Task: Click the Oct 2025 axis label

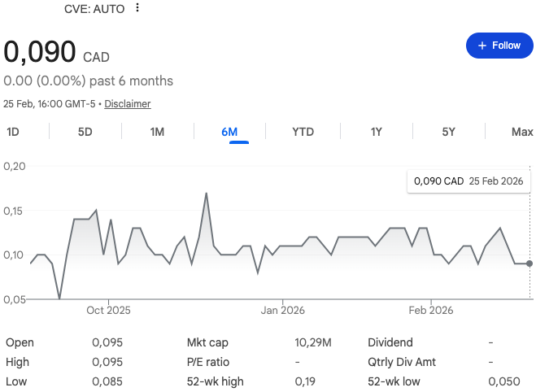Action: pyautogui.click(x=108, y=310)
